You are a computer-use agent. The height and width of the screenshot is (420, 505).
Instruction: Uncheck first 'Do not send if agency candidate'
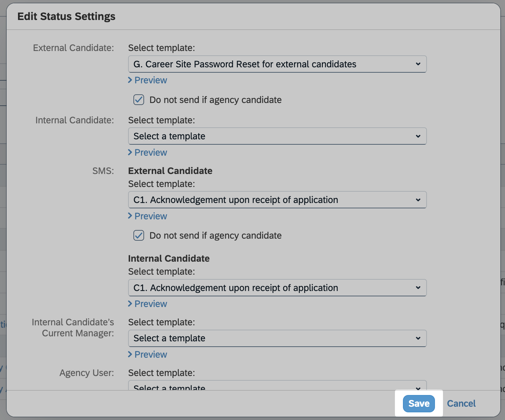139,100
